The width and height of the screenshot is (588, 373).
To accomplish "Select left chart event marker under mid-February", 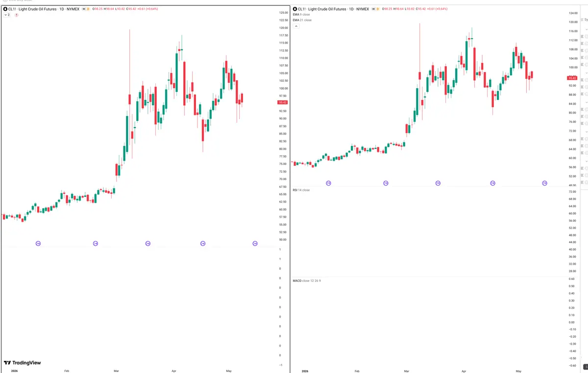I will pos(96,243).
